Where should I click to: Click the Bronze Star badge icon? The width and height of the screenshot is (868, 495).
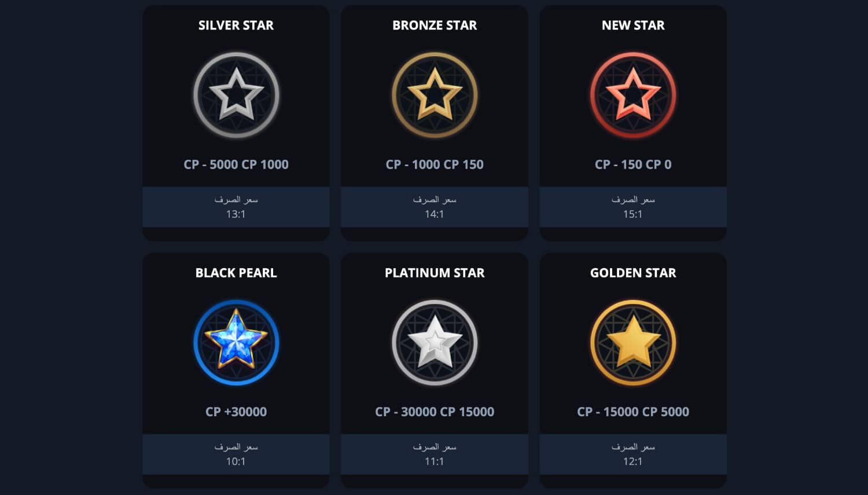[435, 95]
